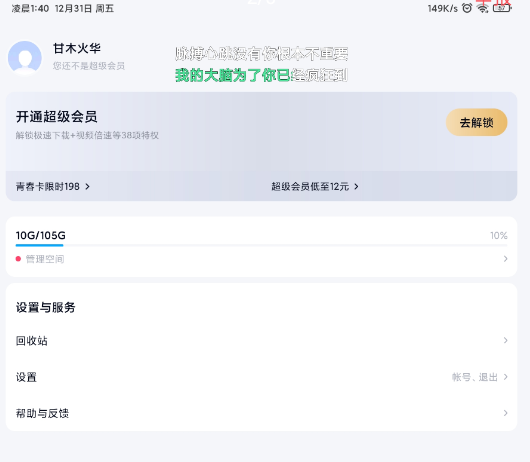Open the 超级会员低至12元 offer link
This screenshot has height=462, width=530.
pos(315,187)
